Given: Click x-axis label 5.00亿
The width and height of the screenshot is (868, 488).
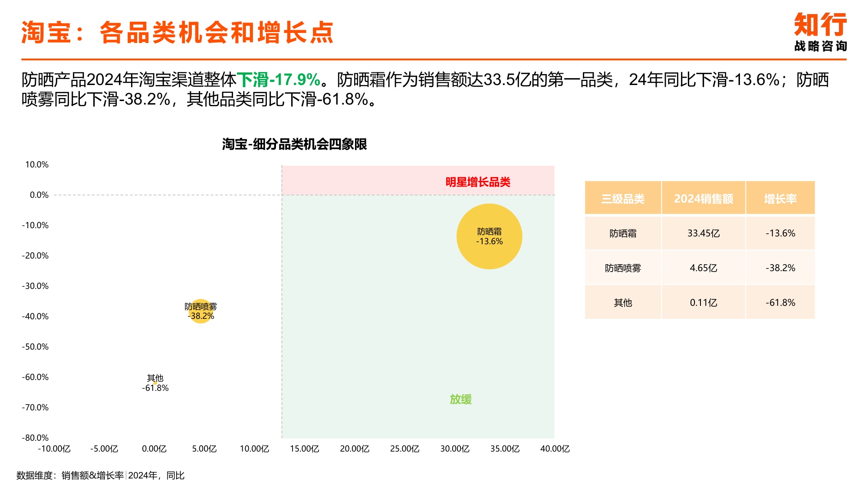Looking at the screenshot, I should point(204,449).
